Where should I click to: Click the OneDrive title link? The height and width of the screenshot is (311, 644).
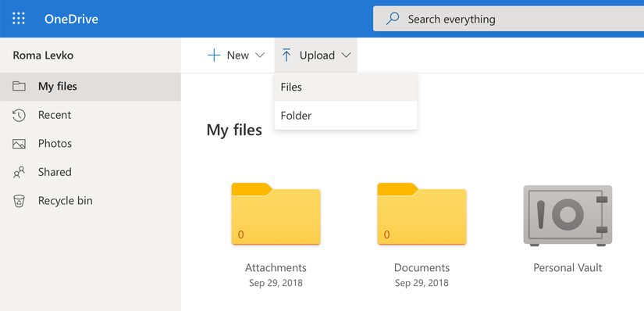point(71,19)
